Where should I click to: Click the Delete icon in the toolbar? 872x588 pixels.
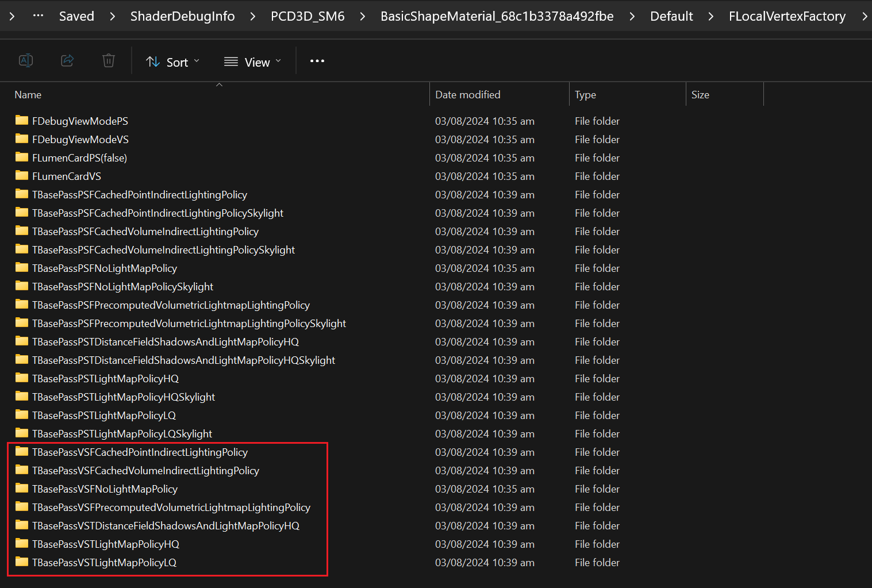(108, 60)
